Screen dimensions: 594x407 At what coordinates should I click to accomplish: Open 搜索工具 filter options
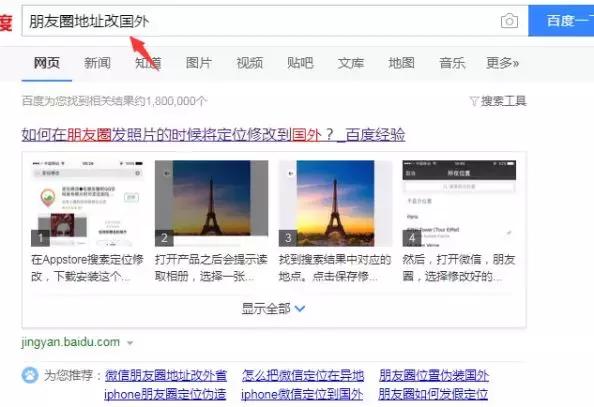[x=503, y=101]
